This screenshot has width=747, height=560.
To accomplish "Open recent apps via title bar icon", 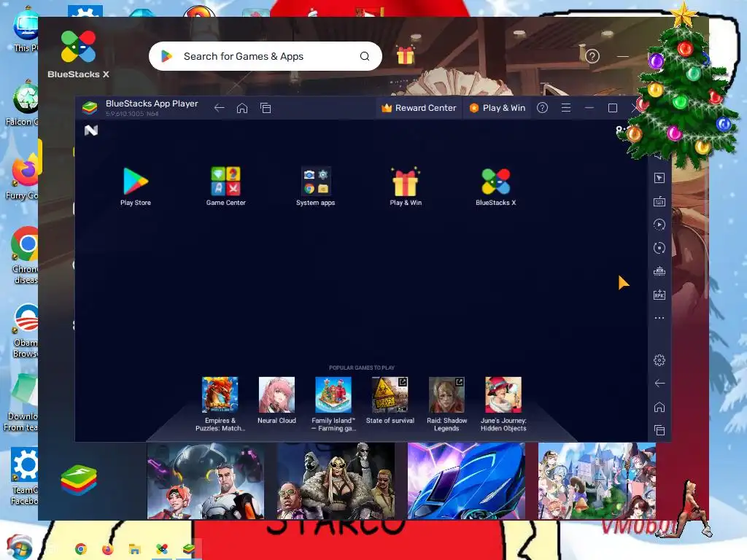I will 266,108.
